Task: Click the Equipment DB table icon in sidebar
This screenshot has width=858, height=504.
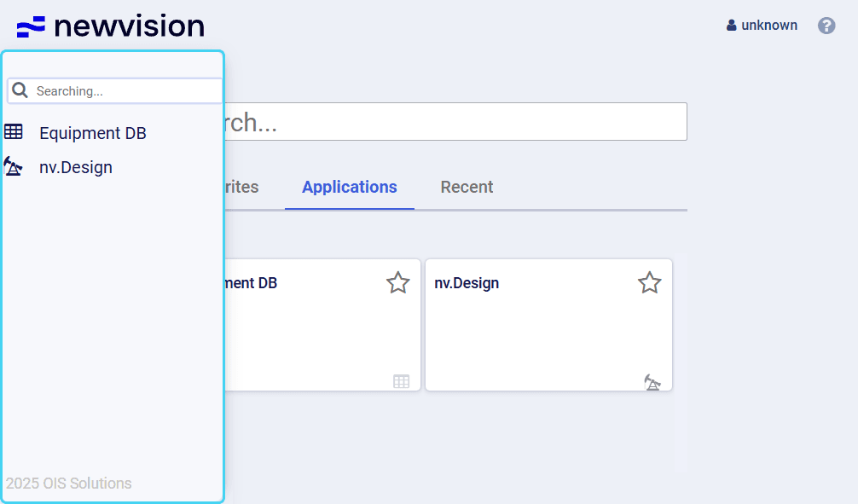Action: pyautogui.click(x=14, y=132)
